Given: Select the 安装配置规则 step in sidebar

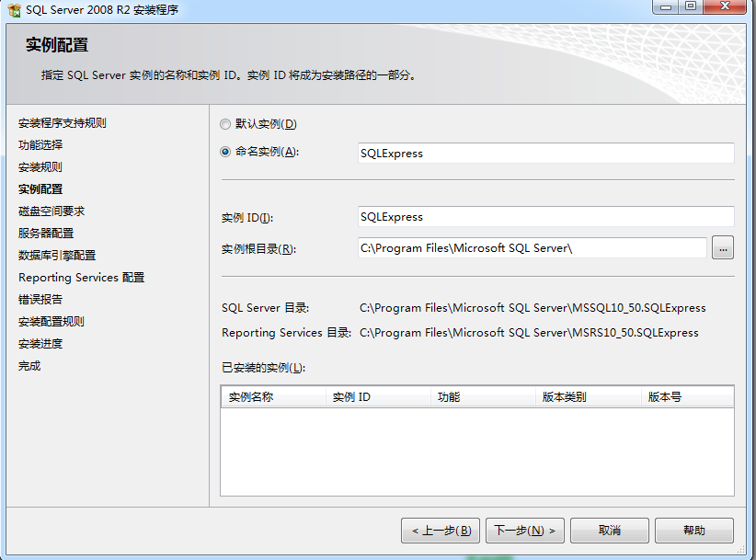Looking at the screenshot, I should pyautogui.click(x=52, y=322).
